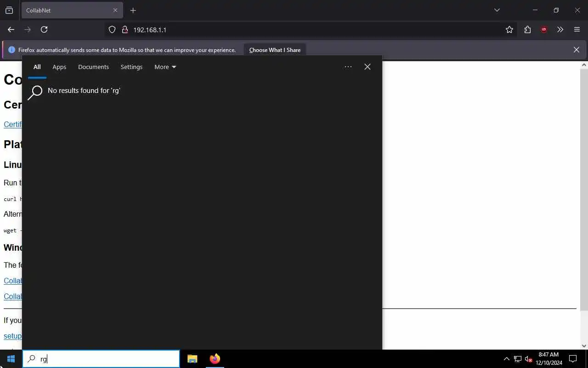
Task: Close the Windows search panel
Action: pos(367,67)
